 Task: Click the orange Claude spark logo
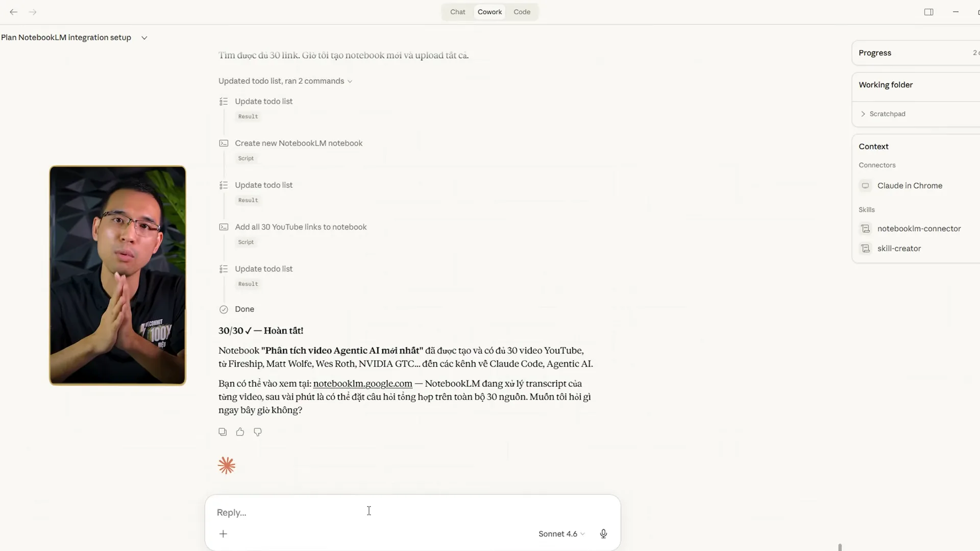227,465
